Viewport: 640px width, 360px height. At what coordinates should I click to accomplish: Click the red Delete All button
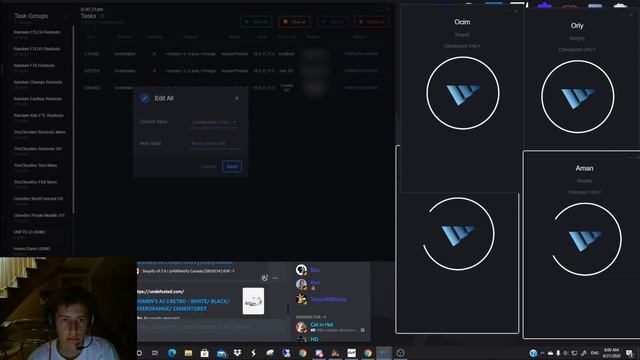click(x=371, y=22)
